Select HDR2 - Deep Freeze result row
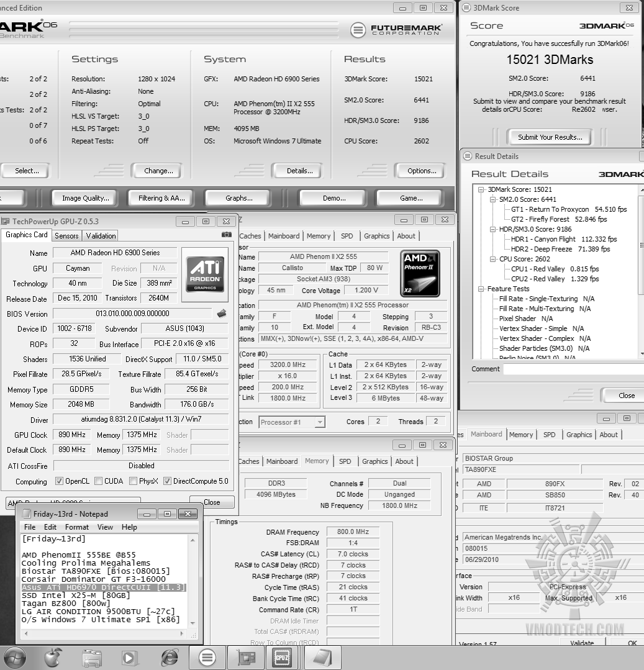The image size is (644, 670). pyautogui.click(x=560, y=249)
